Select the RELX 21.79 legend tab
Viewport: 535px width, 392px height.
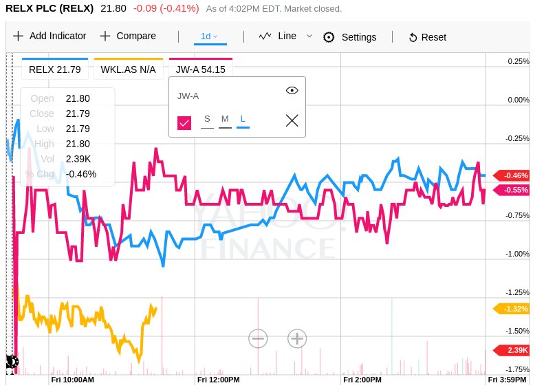pyautogui.click(x=55, y=69)
